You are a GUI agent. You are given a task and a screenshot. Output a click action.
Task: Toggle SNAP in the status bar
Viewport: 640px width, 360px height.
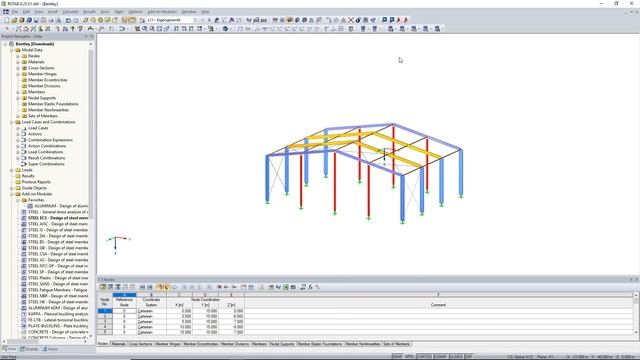[x=397, y=357]
